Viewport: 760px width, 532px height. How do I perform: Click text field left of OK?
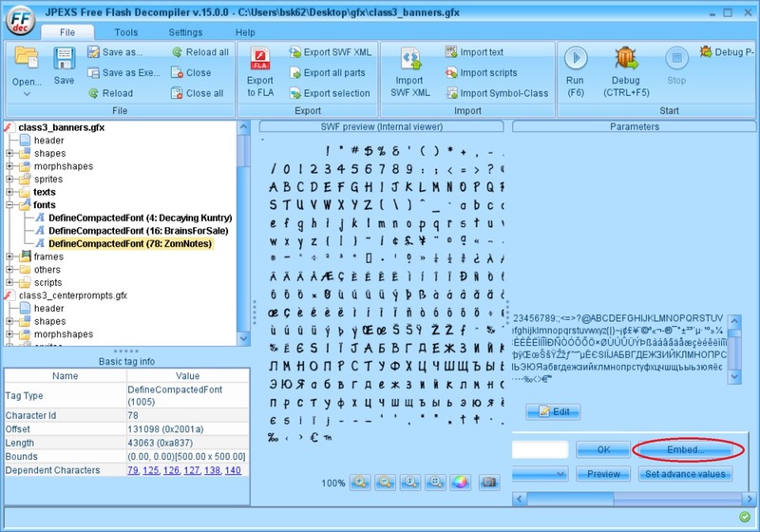tap(540, 449)
